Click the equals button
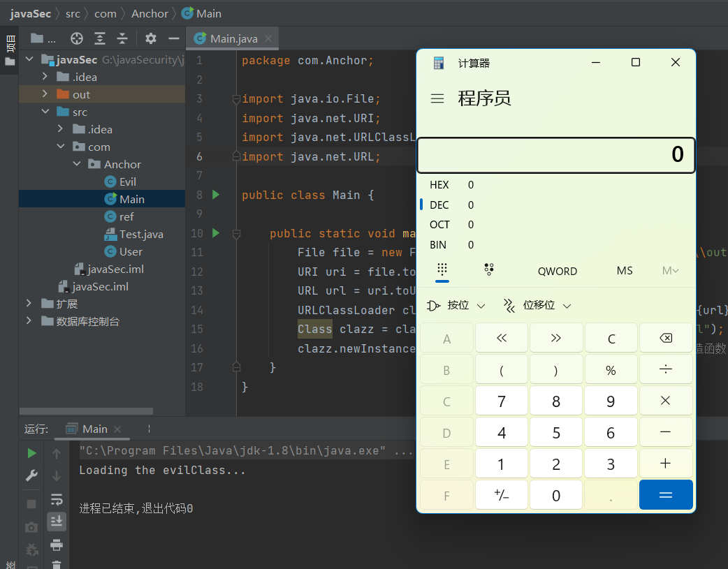This screenshot has height=569, width=728. point(666,495)
